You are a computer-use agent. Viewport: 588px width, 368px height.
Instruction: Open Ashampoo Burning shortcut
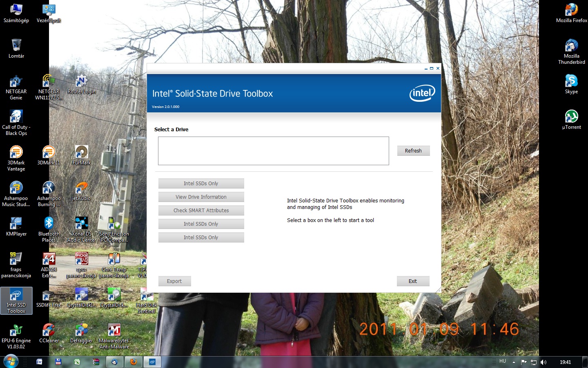[x=49, y=194]
